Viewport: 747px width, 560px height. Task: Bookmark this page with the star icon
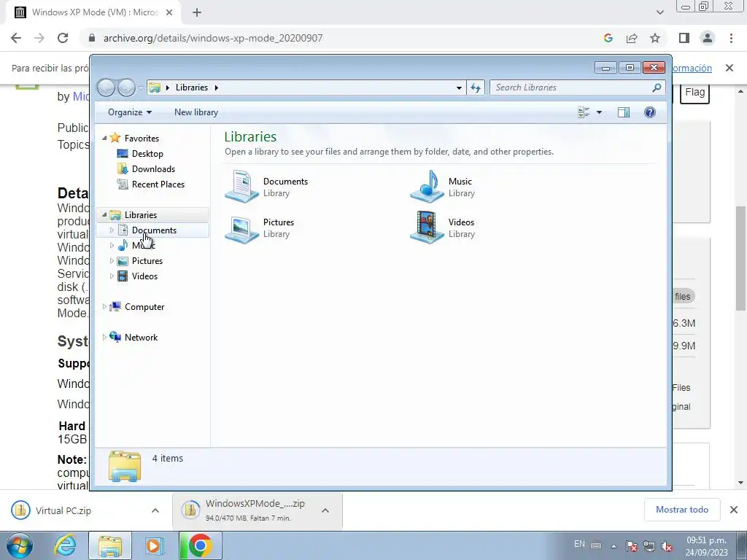(655, 38)
